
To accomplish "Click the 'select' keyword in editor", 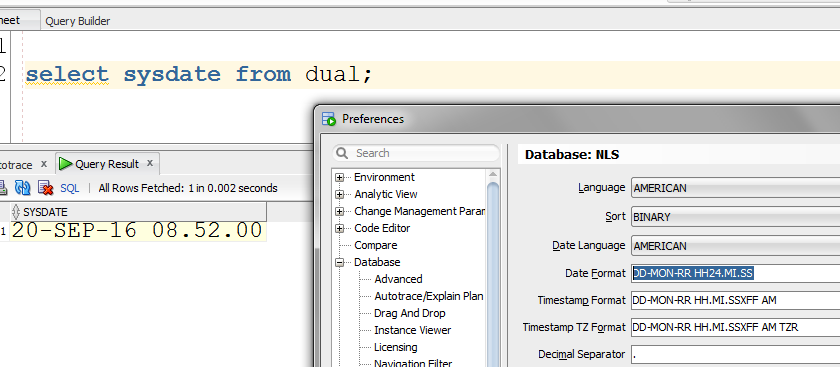I will click(67, 74).
